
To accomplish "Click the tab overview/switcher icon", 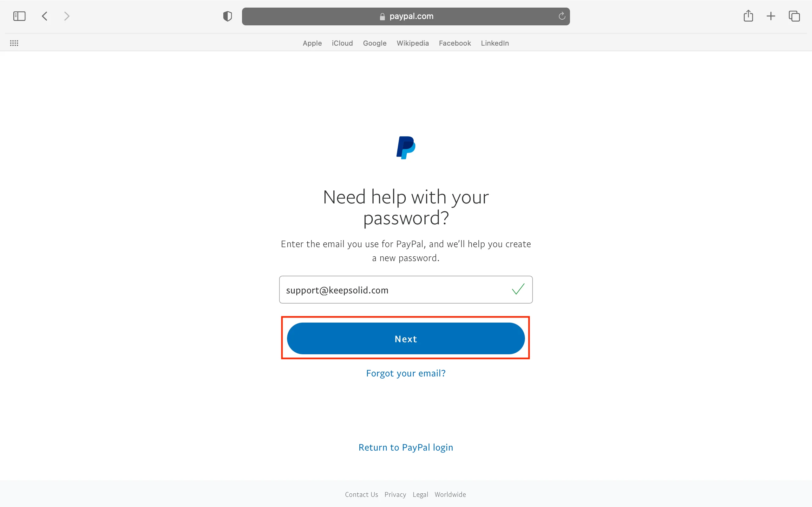I will pos(793,16).
